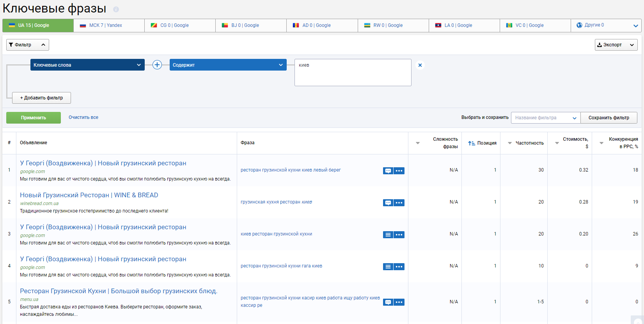Expand the Другие 0 regions dropdown
Image resolution: width=644 pixels, height=324 pixels.
pyautogui.click(x=606, y=25)
